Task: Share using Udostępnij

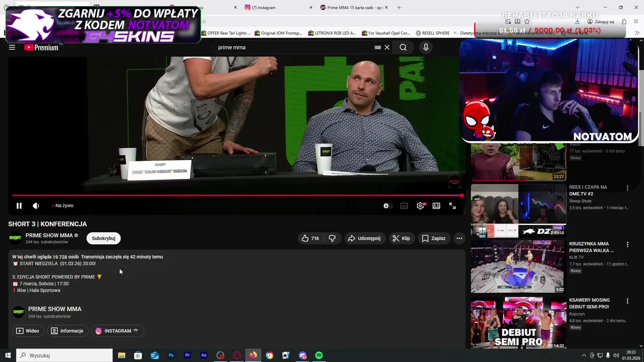Action: [x=364, y=238]
